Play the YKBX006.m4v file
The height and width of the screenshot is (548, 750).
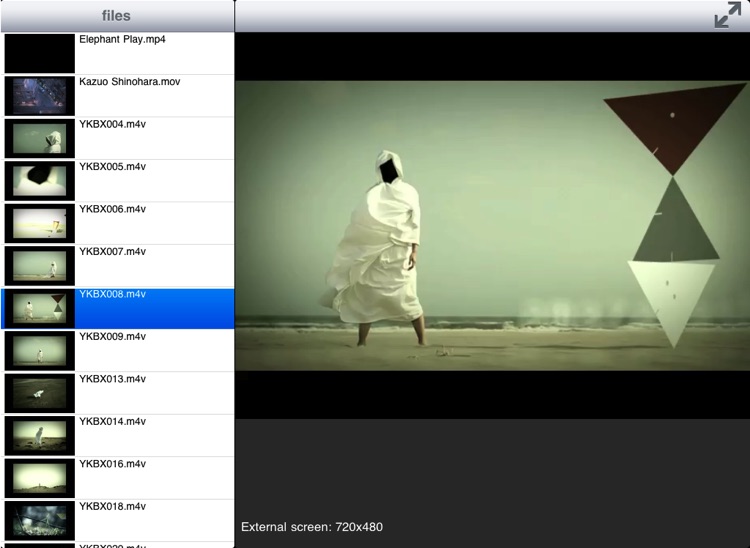pos(155,223)
